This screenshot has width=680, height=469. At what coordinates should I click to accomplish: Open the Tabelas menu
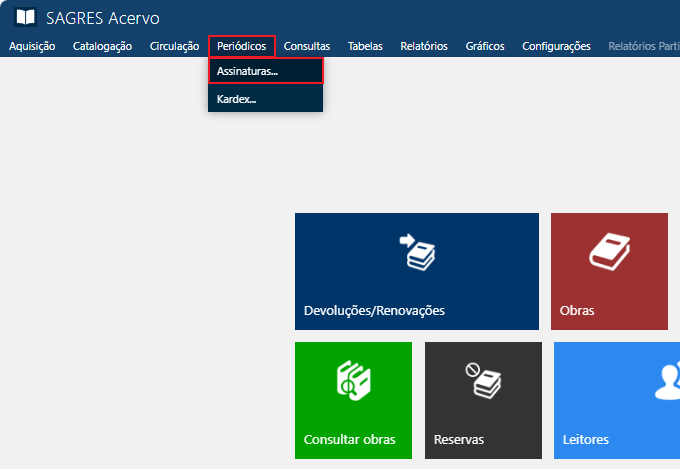coord(365,46)
